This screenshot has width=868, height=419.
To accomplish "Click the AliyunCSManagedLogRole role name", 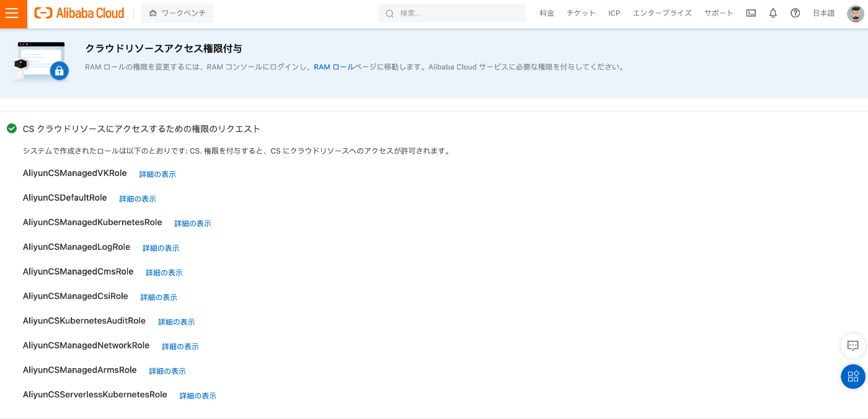I will click(x=76, y=247).
